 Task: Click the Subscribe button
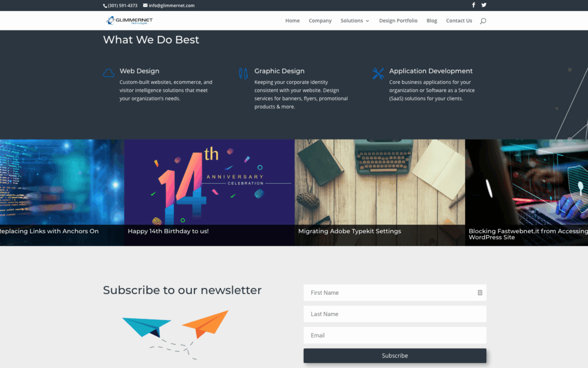(x=395, y=355)
